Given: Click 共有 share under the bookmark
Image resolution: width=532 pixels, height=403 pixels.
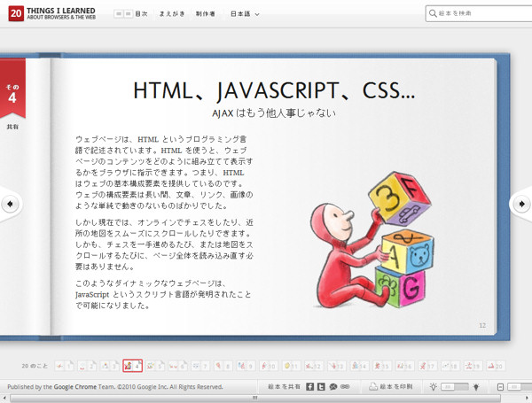Looking at the screenshot, I should coord(12,127).
